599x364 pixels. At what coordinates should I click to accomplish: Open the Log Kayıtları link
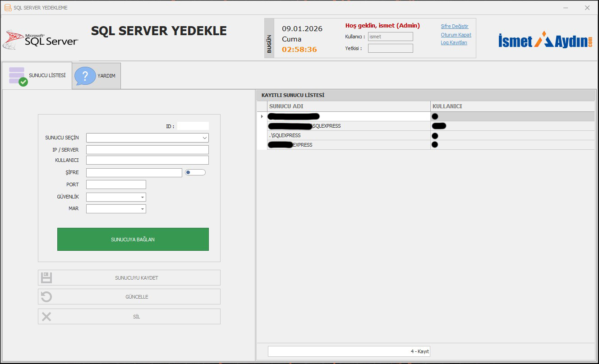[x=454, y=42]
